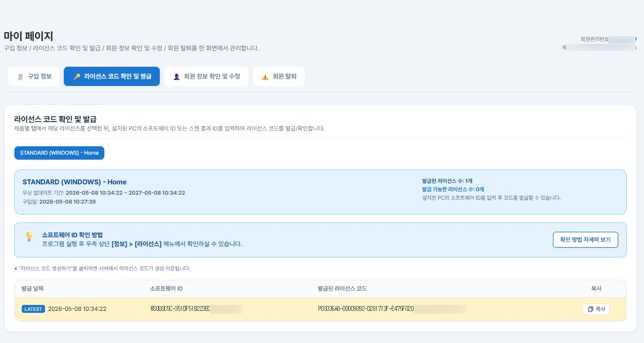
Task: Copy the license code with 복사 button
Action: tap(596, 309)
